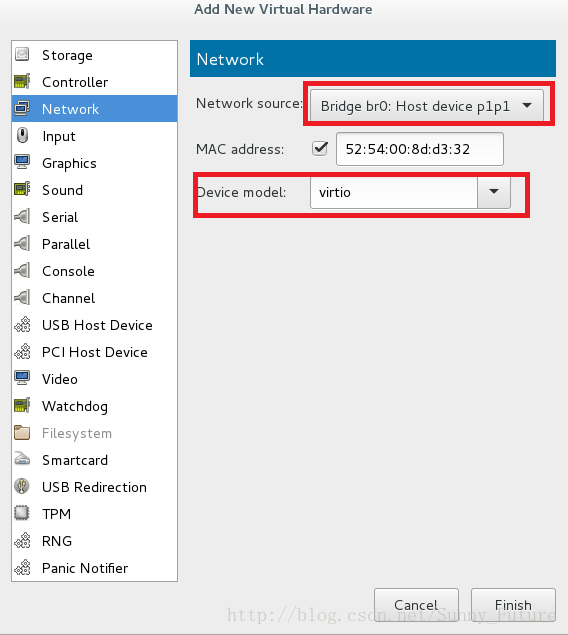The height and width of the screenshot is (635, 568).
Task: Click the Video monitor icon
Action: tap(22, 378)
